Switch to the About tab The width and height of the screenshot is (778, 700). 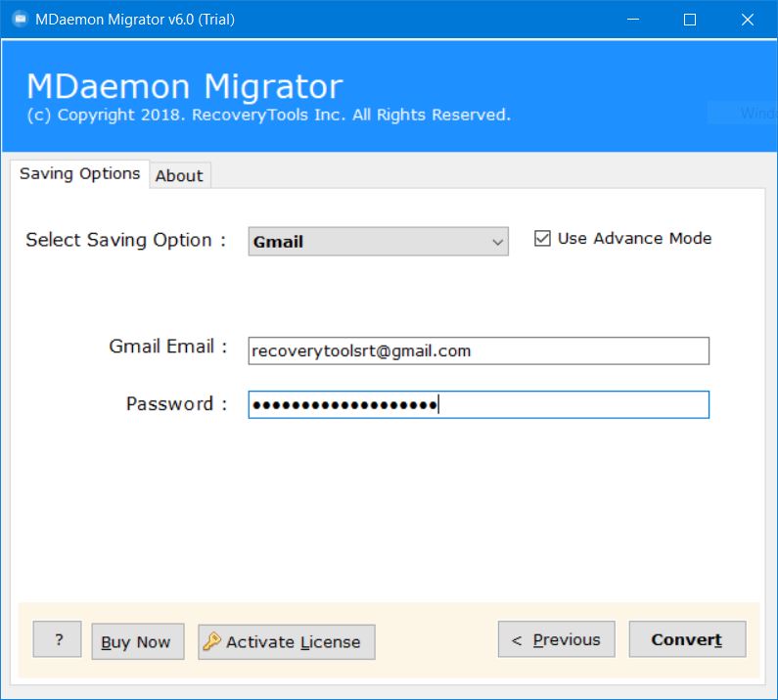coord(180,176)
